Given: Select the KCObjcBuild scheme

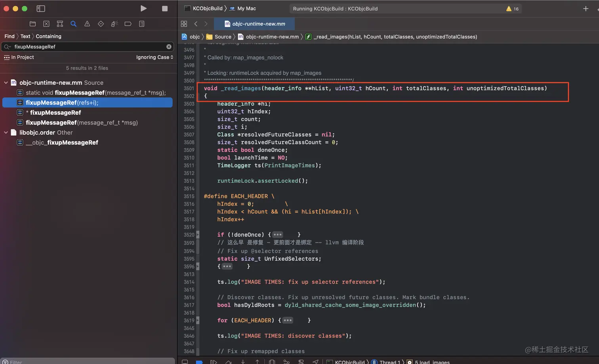Looking at the screenshot, I should point(203,8).
